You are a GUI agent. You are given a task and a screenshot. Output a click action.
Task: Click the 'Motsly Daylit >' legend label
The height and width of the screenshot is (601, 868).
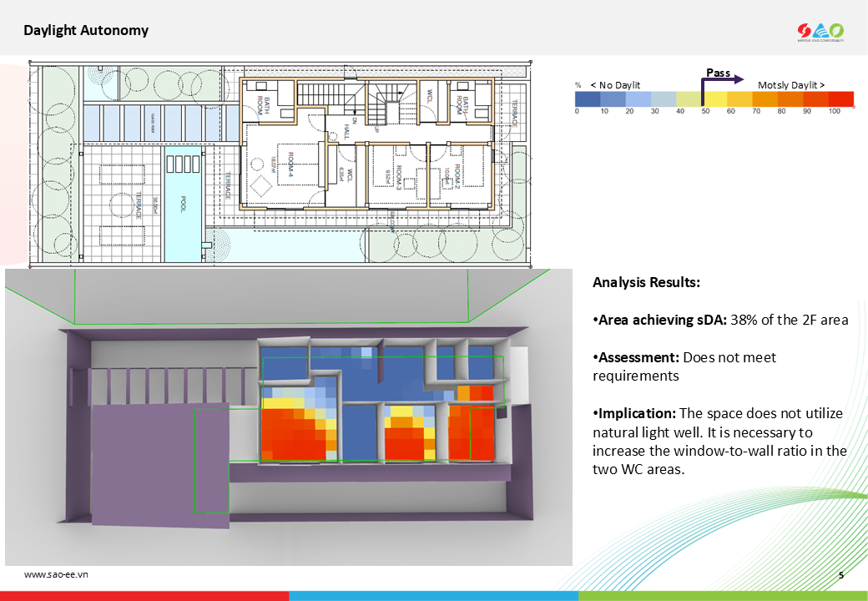(791, 85)
